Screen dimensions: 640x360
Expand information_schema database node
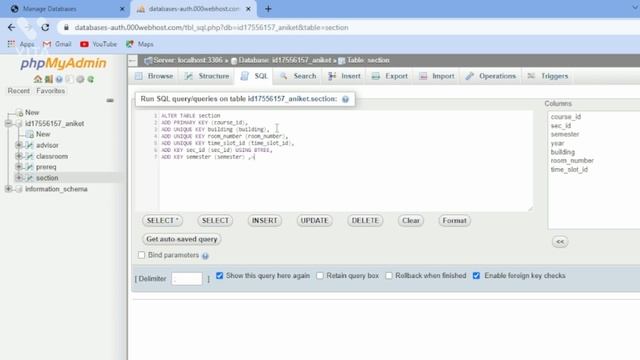click(x=8, y=189)
